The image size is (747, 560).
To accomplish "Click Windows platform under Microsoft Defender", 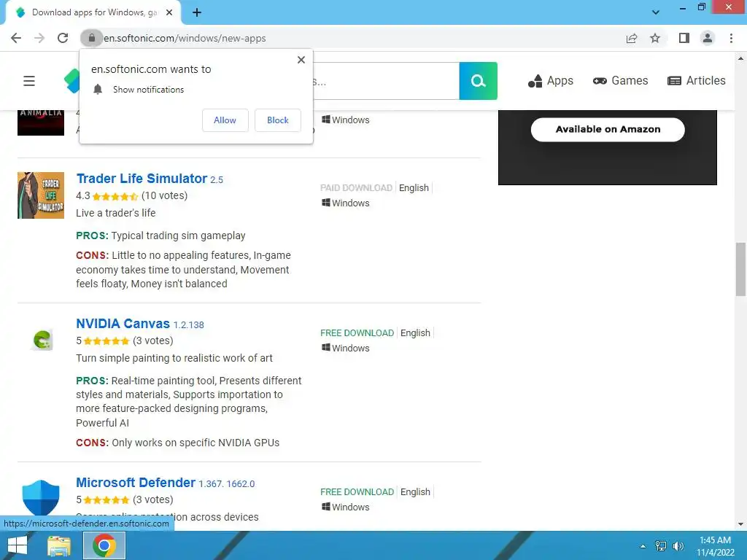I will click(x=346, y=507).
